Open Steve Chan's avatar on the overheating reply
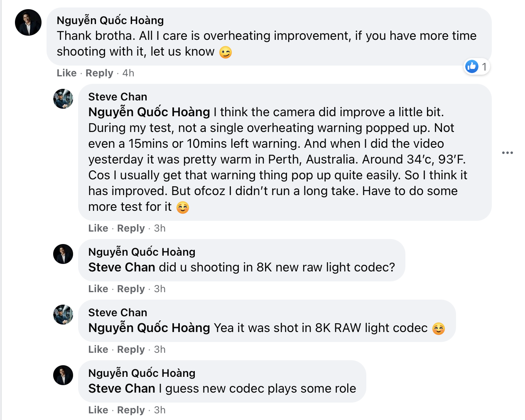The width and height of the screenshot is (525, 420). [63, 99]
